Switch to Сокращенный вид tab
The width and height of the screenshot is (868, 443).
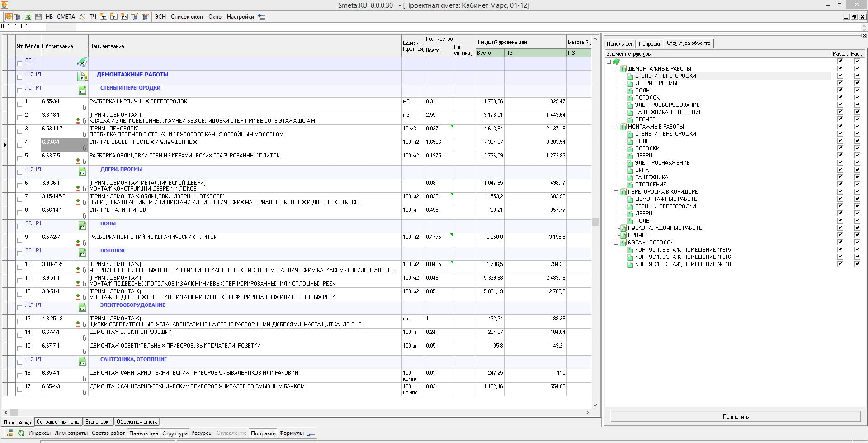coord(57,422)
